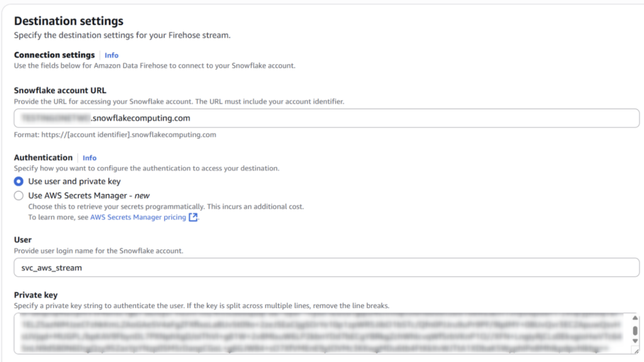
Task: Focus the Snowflake account URL field
Action: tap(326, 118)
